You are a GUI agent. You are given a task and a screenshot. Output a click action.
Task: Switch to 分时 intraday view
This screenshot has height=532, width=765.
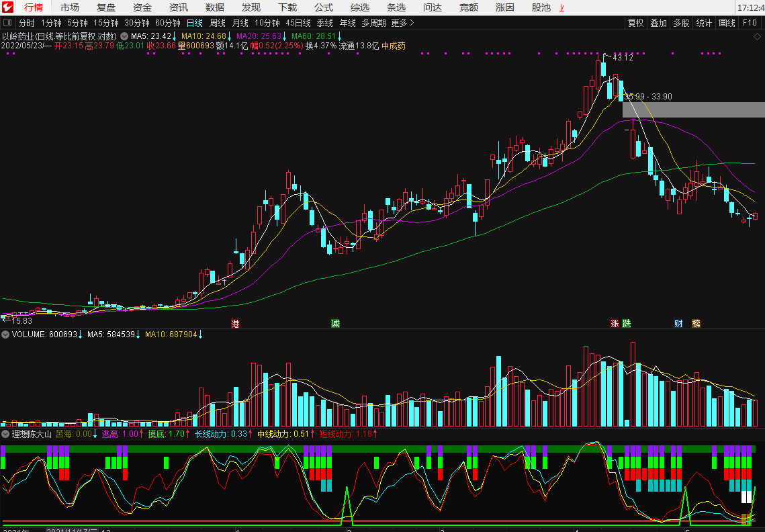click(x=27, y=23)
